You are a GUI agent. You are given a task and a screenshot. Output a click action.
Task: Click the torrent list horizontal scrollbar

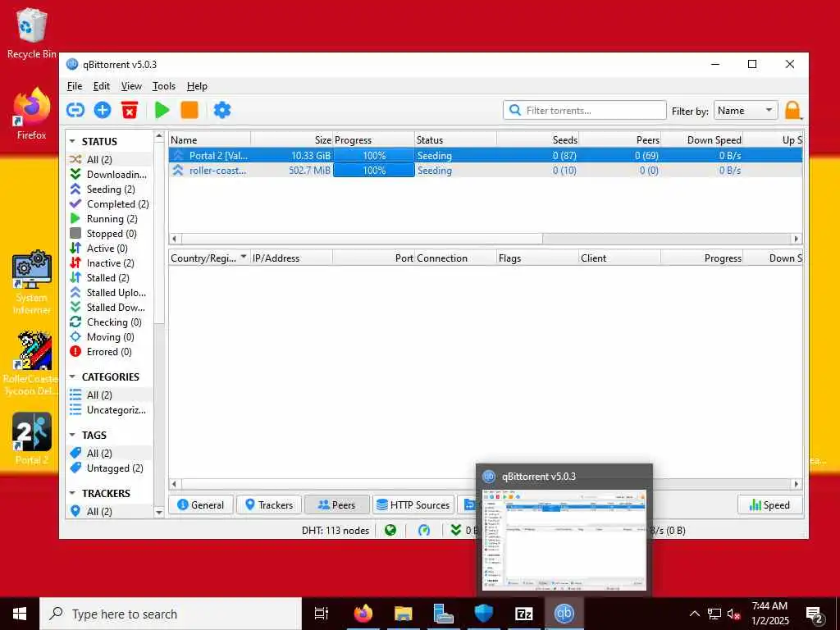coord(362,239)
